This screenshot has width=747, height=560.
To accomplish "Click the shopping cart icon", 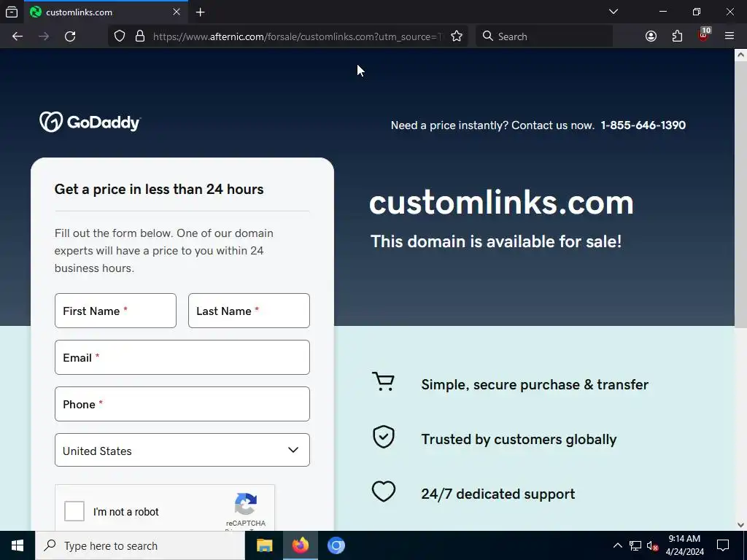I will tap(383, 382).
